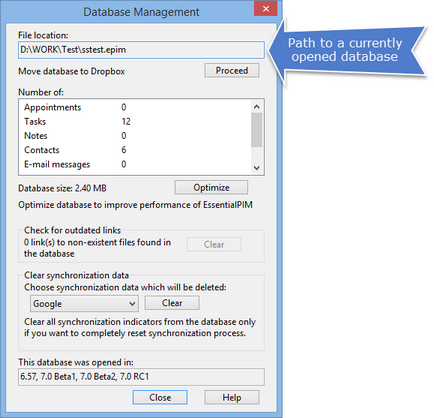Click the scrollbar thumb in the list
434x418 pixels.
[257, 130]
